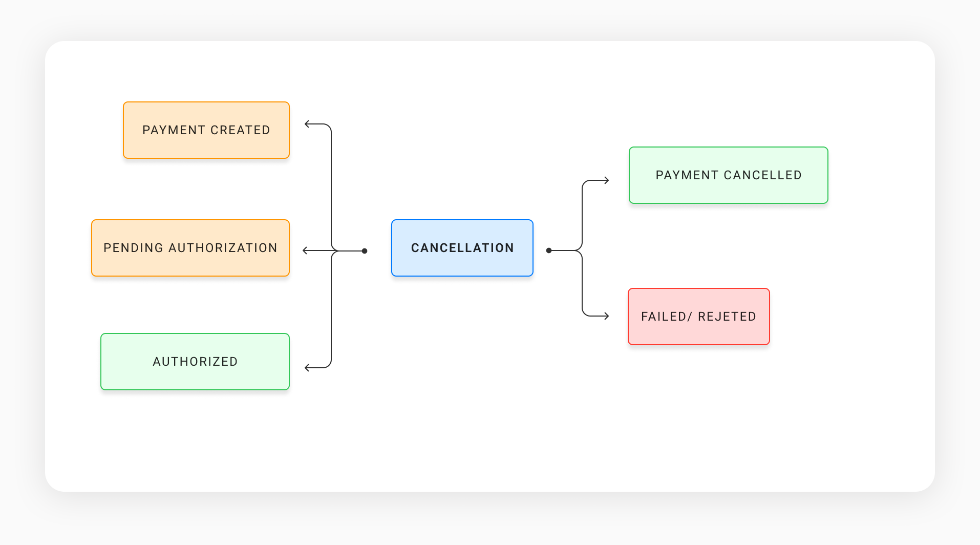Click the blue CANCELLATION box
This screenshot has width=980, height=545.
click(x=462, y=248)
